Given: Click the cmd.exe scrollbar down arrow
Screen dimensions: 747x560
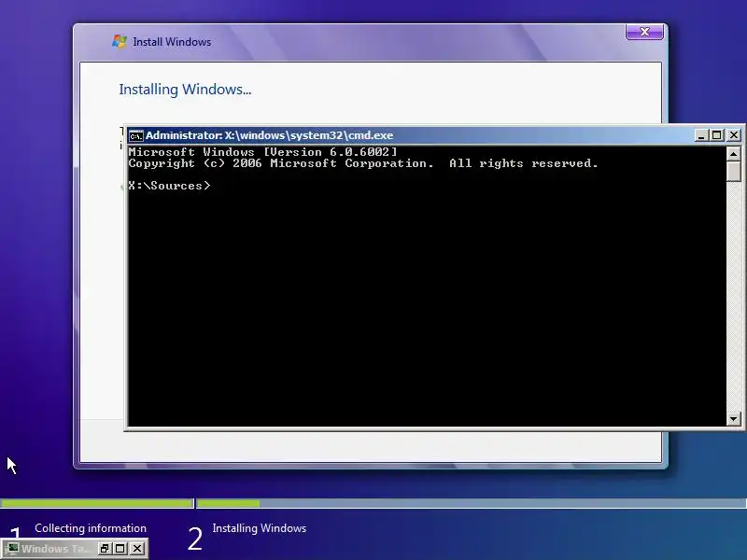Looking at the screenshot, I should click(733, 419).
